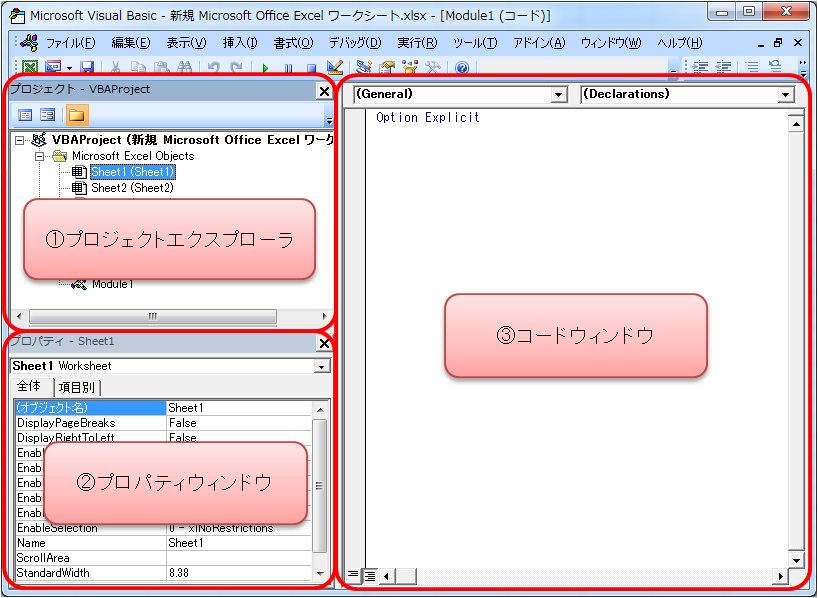The height and width of the screenshot is (598, 818).
Task: Switch to Procedure View button
Action: [353, 576]
